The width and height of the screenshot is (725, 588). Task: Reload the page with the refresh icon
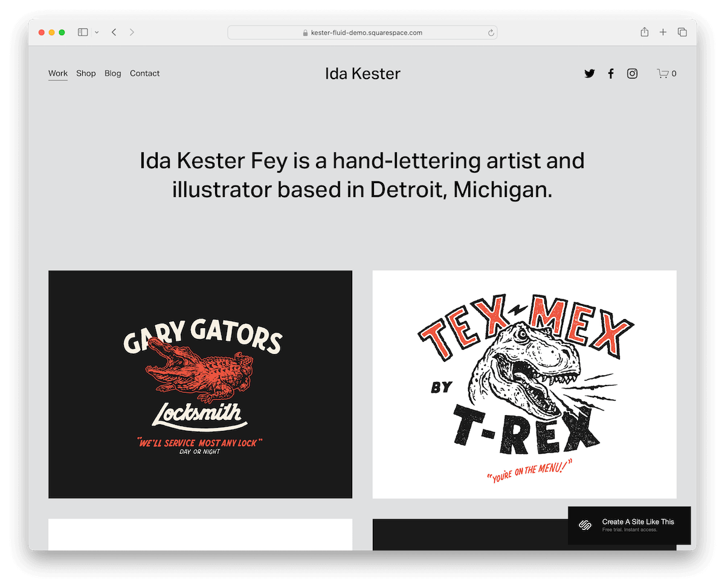point(491,33)
